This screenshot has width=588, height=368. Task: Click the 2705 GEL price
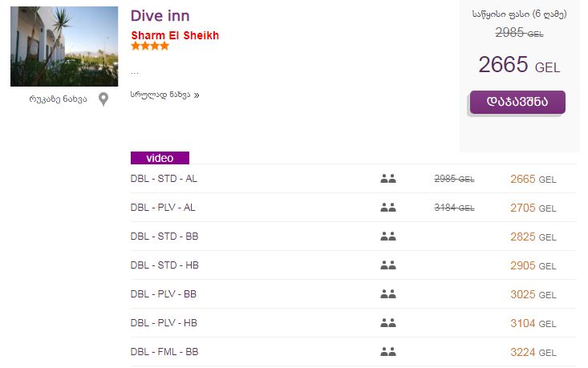(x=533, y=208)
